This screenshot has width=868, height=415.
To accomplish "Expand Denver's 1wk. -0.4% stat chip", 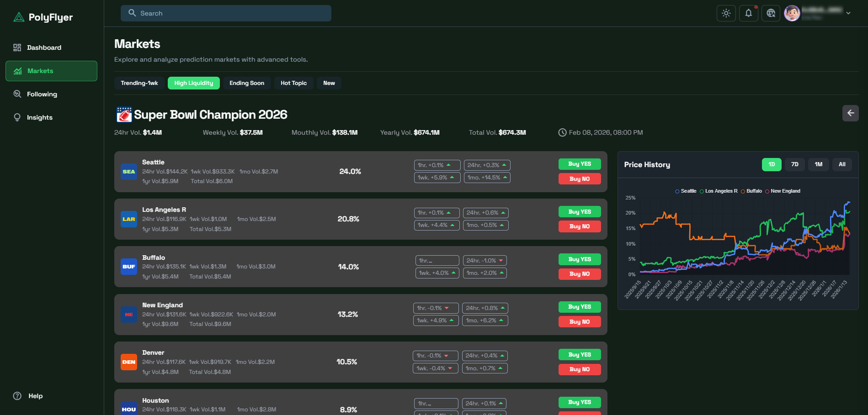I will [435, 368].
